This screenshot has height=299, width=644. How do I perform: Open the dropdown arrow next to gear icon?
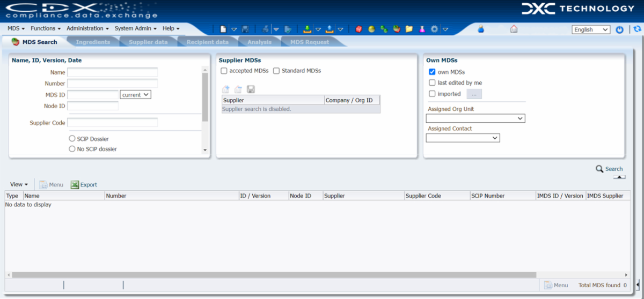pyautogui.click(x=445, y=29)
